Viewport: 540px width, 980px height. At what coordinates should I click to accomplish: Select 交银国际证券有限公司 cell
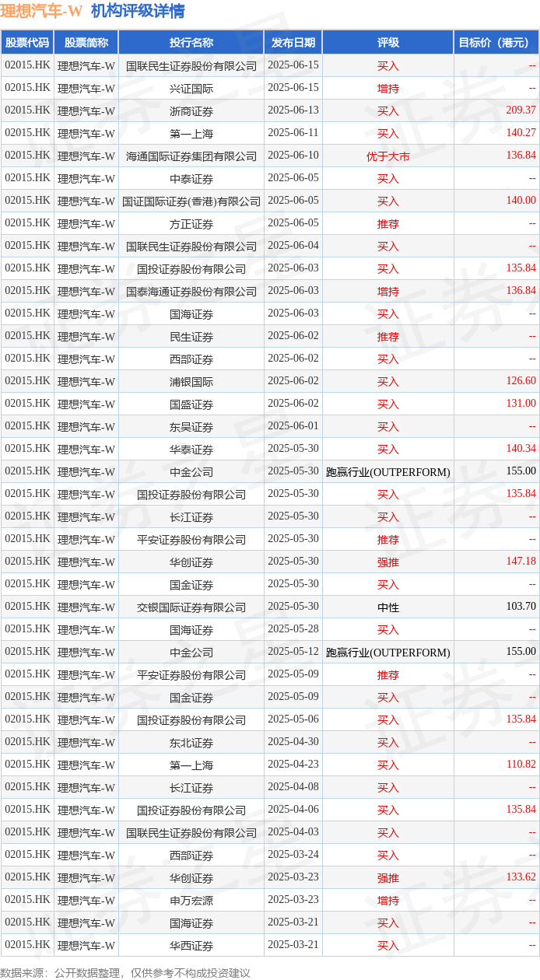click(x=191, y=607)
